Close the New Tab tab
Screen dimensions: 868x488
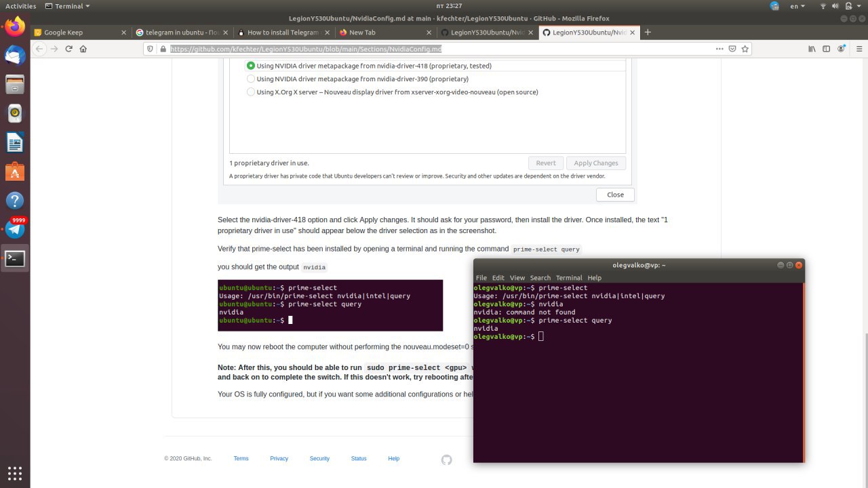click(429, 32)
